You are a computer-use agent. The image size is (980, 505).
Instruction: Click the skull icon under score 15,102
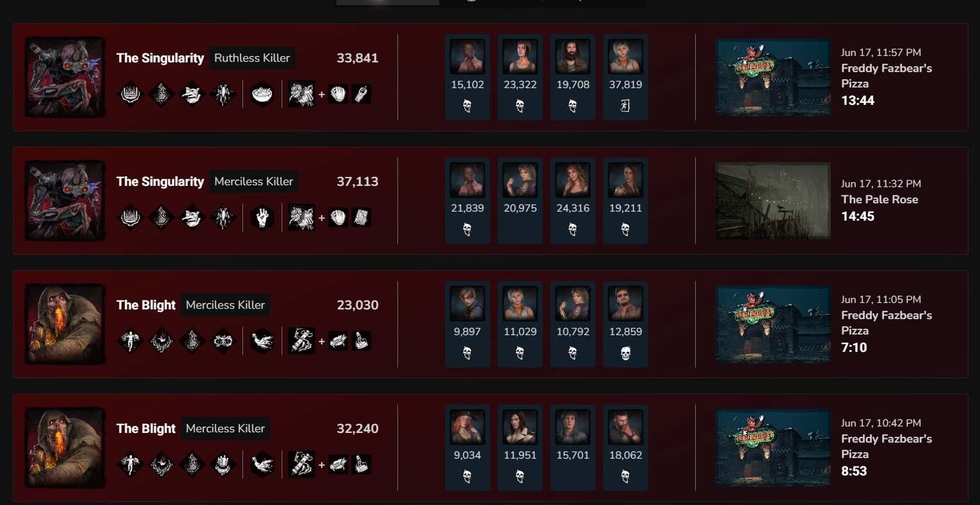(467, 106)
